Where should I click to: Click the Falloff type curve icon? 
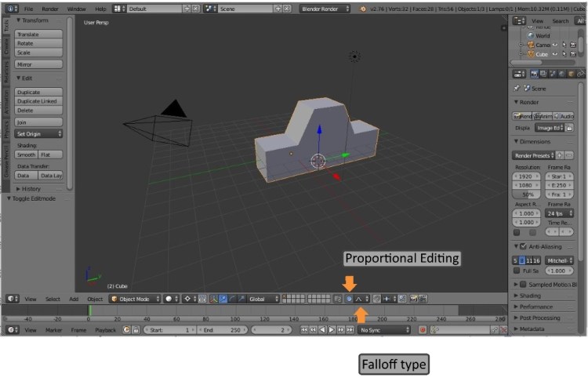359,299
